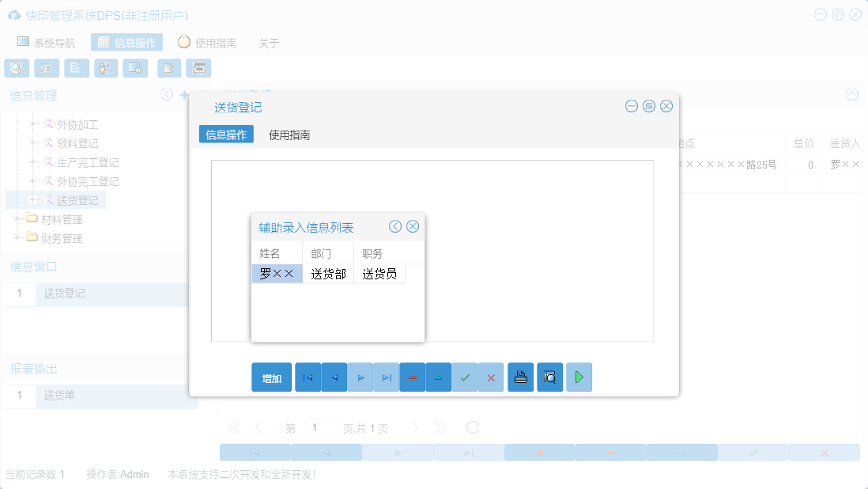Click the print preview magnifier icon in dialog
The width and height of the screenshot is (868, 489).
coord(549,377)
